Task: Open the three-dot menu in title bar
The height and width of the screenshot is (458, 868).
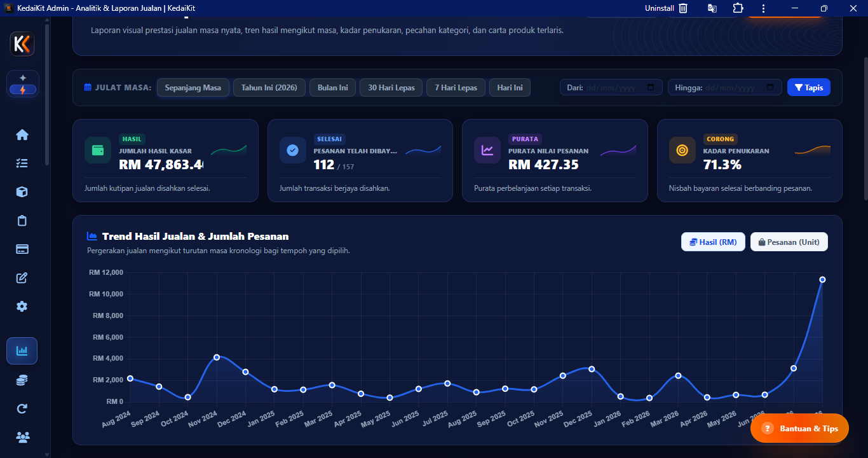Action: coord(763,8)
